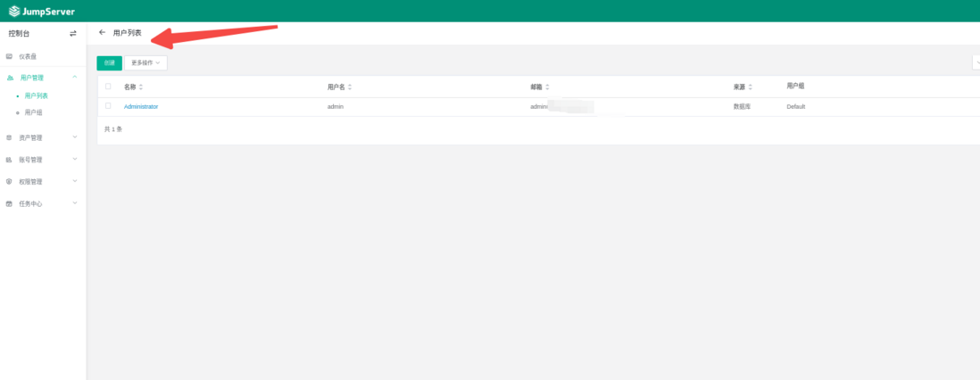Click the 用户管理 users icon
Image resolution: width=980 pixels, height=380 pixels.
pos(10,78)
